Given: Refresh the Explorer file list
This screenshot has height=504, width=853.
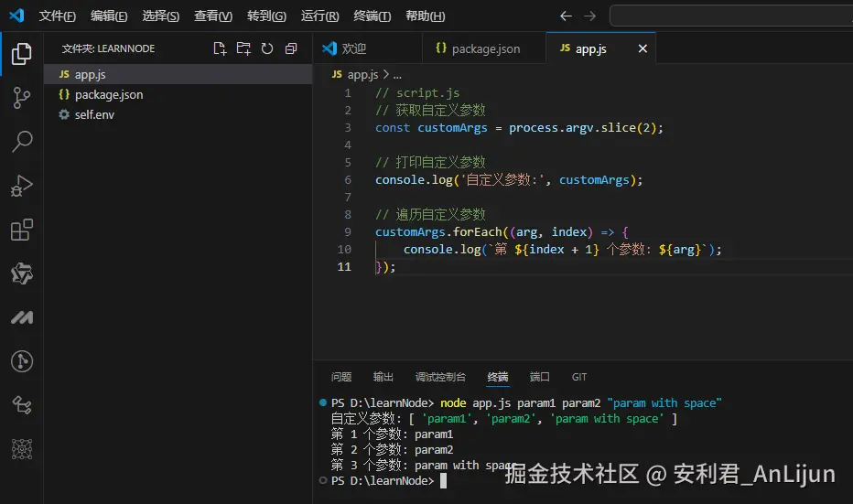Looking at the screenshot, I should pyautogui.click(x=267, y=48).
